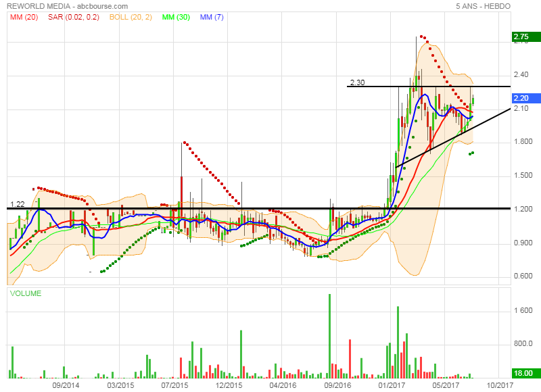
Task: Click the 0.900 price axis label
Action: [x=523, y=243]
